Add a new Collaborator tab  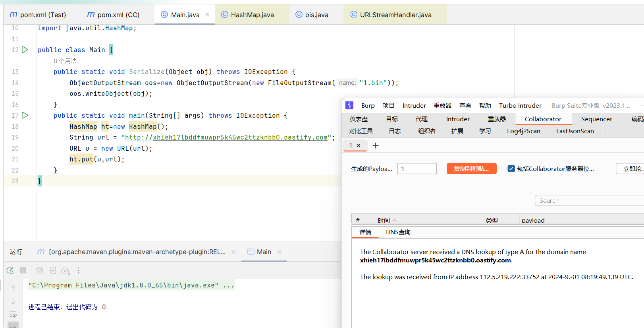click(376, 146)
